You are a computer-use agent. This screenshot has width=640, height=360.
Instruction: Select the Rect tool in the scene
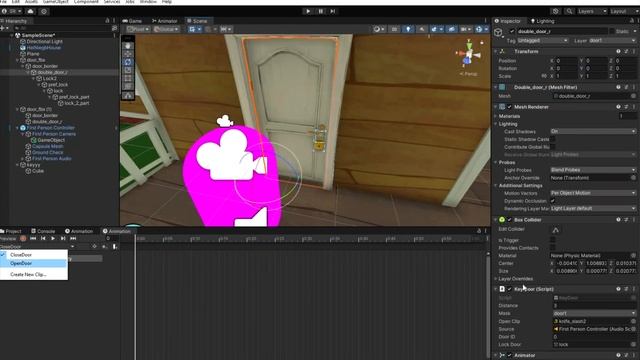pos(128,78)
